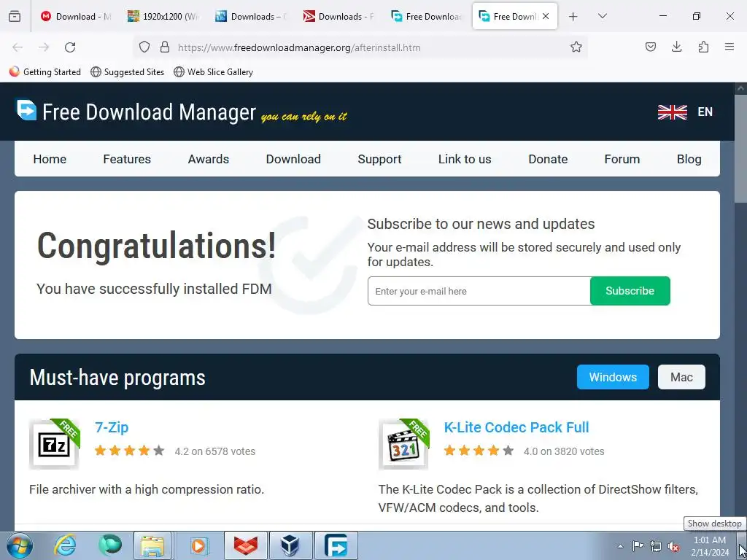Bookmark this page with star icon
The image size is (747, 560).
[576, 47]
